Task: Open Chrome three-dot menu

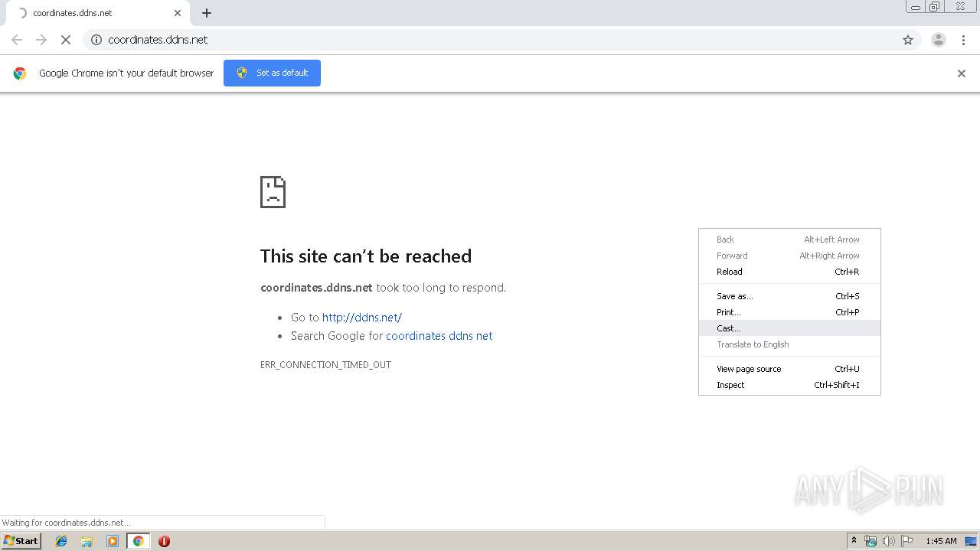Action: [964, 40]
